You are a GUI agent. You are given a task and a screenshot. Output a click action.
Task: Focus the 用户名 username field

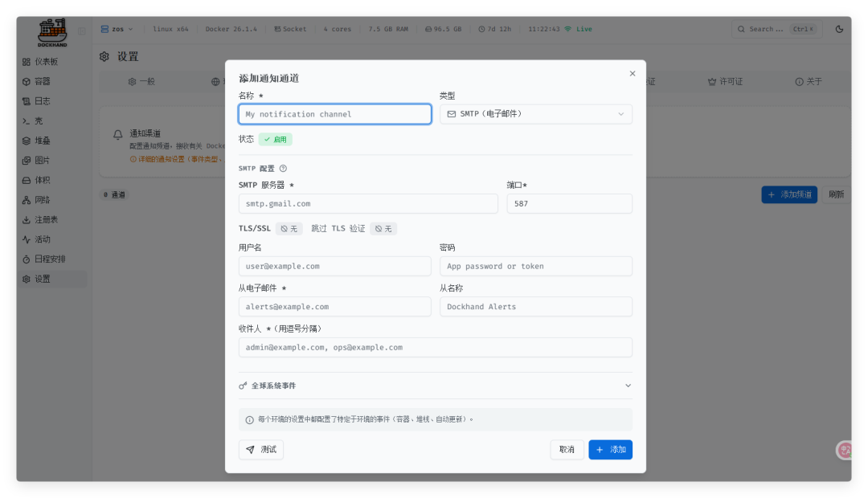click(335, 266)
